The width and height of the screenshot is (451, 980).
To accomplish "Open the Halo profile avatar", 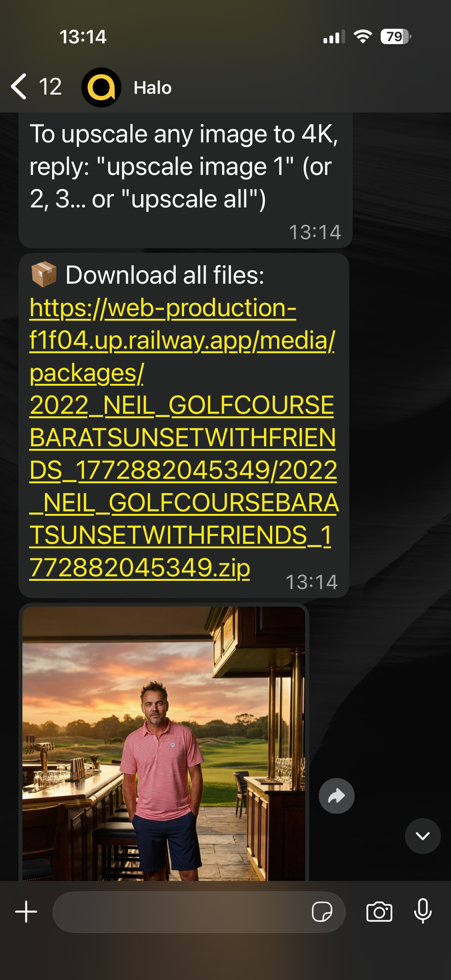I will [x=101, y=87].
